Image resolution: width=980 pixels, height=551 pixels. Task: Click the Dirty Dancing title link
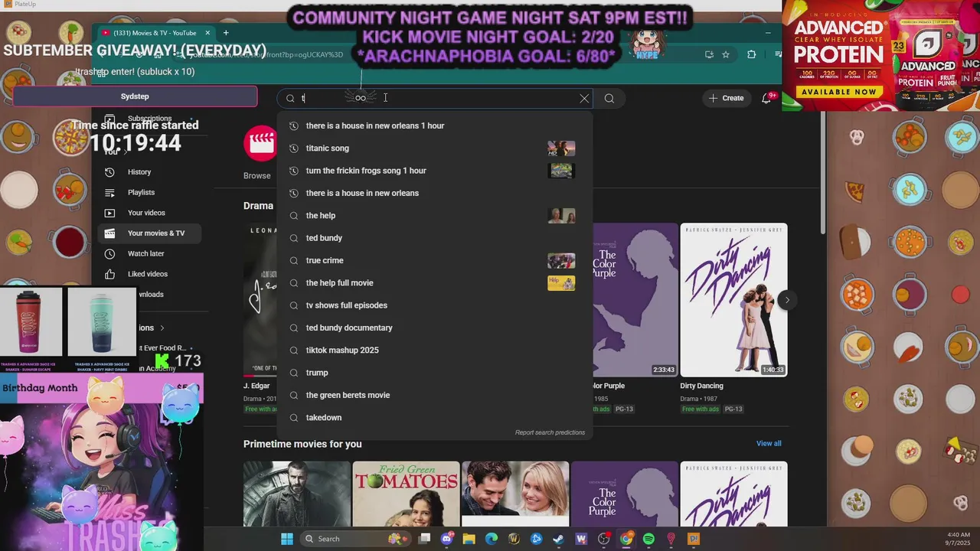point(701,386)
